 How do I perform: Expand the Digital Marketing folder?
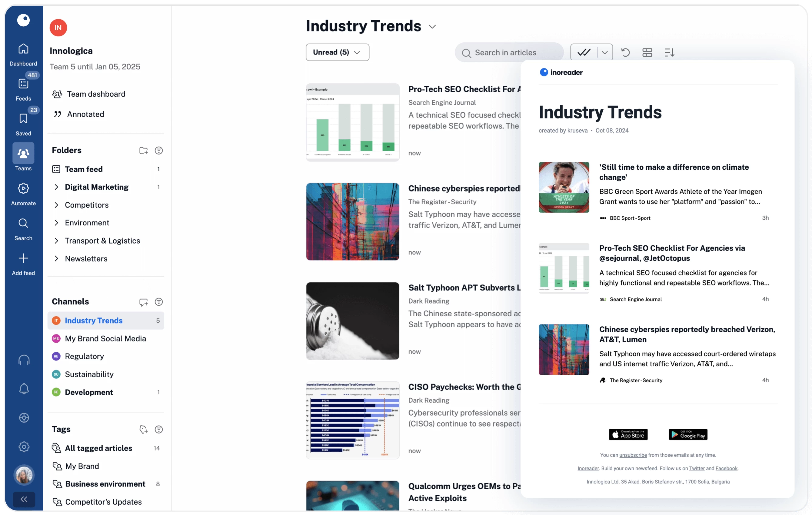(56, 187)
